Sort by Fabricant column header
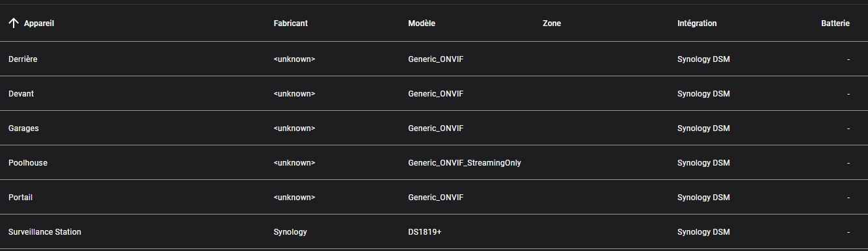The height and width of the screenshot is (251, 868). pos(291,23)
